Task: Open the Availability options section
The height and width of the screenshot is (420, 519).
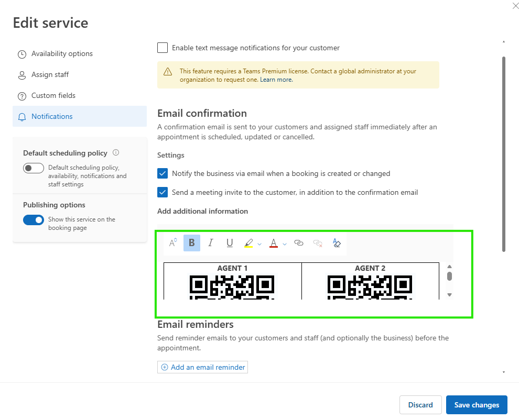Action: coord(62,53)
